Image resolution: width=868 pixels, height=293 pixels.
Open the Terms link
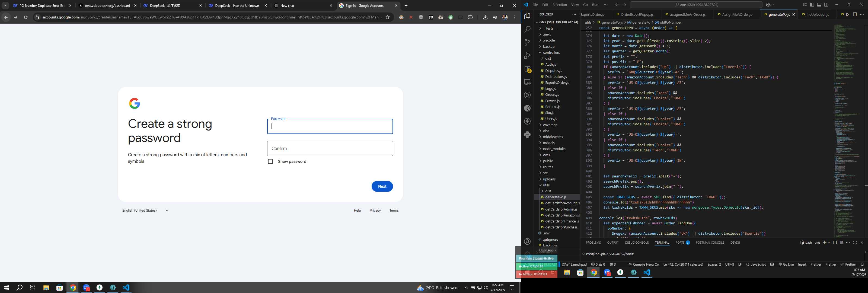394,211
